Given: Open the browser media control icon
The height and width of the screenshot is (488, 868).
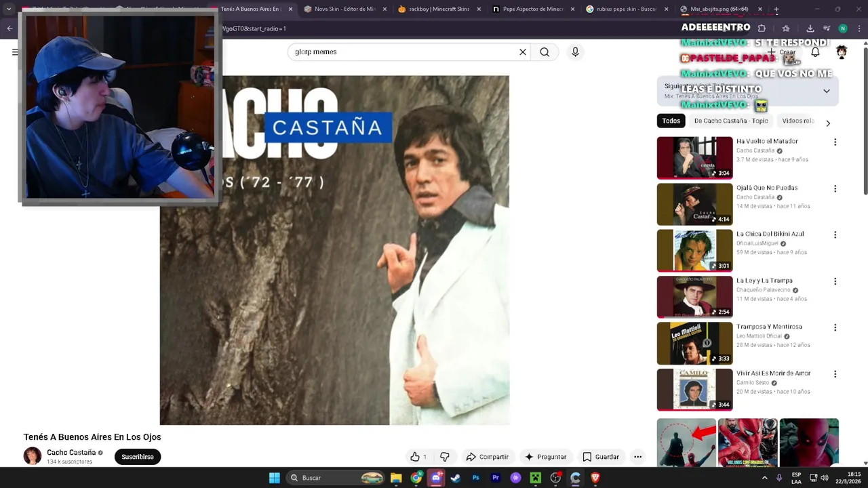Looking at the screenshot, I should tap(827, 28).
